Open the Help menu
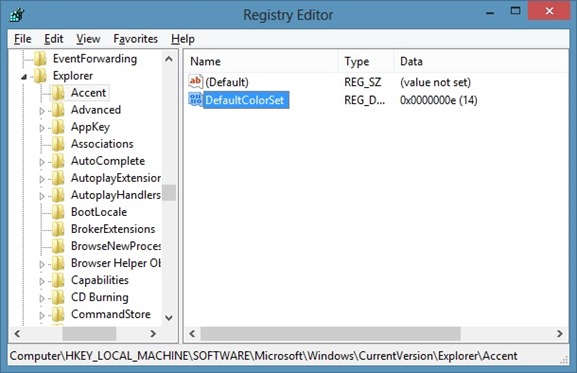 coord(183,39)
